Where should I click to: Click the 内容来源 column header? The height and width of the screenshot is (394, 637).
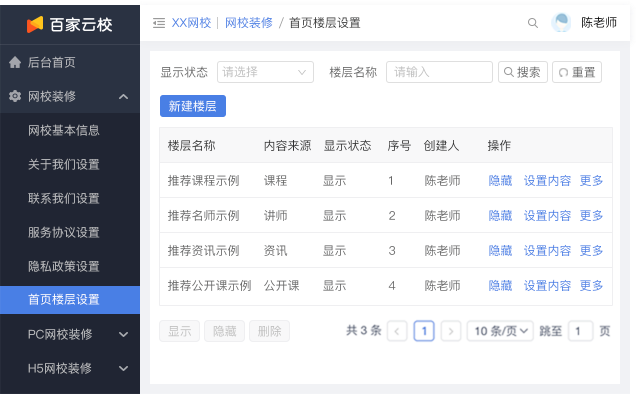[x=288, y=145]
